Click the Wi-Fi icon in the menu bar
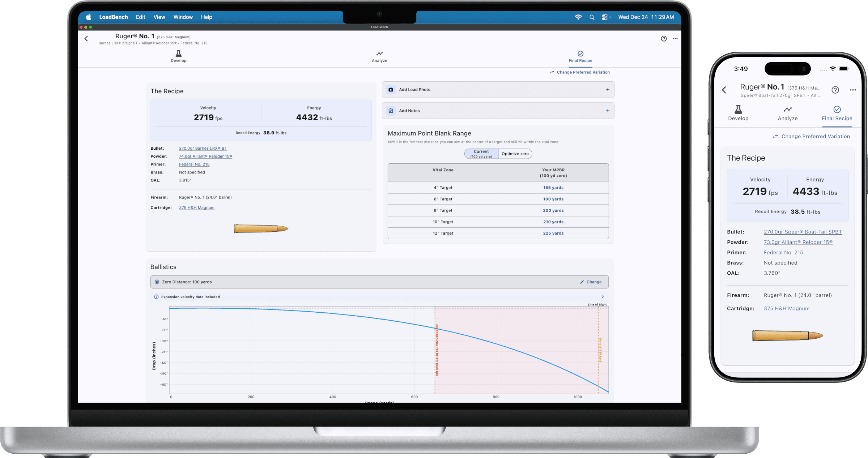Image resolution: width=868 pixels, height=458 pixels. pyautogui.click(x=578, y=17)
